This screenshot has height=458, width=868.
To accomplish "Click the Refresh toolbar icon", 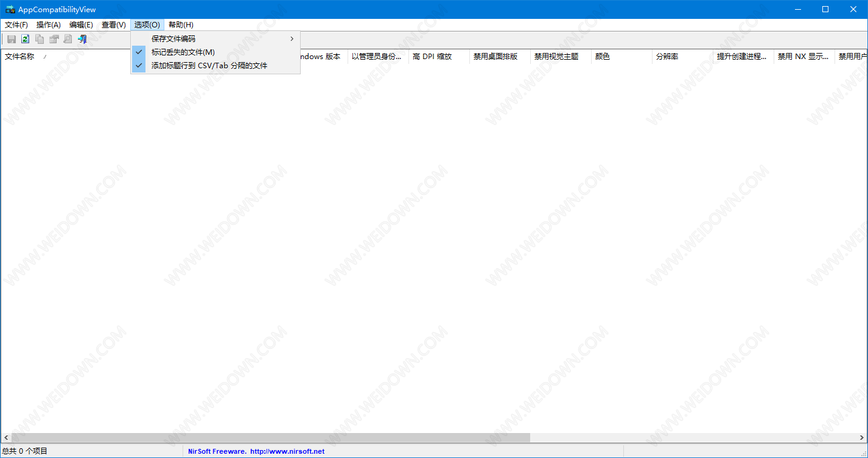I will pyautogui.click(x=26, y=39).
